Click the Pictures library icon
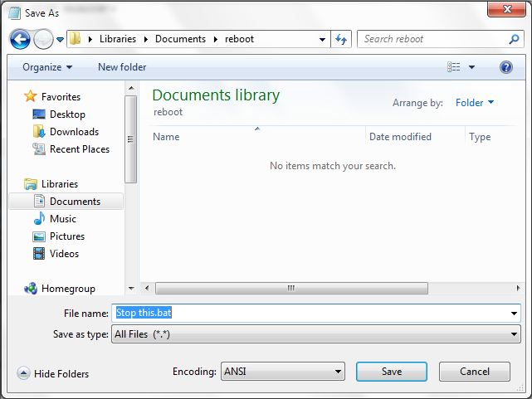This screenshot has height=399, width=532. [39, 236]
